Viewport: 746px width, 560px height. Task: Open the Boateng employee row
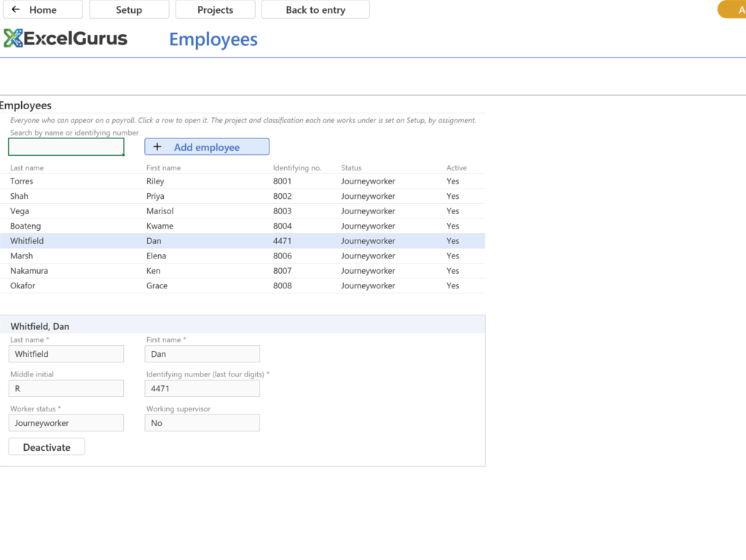click(x=243, y=226)
